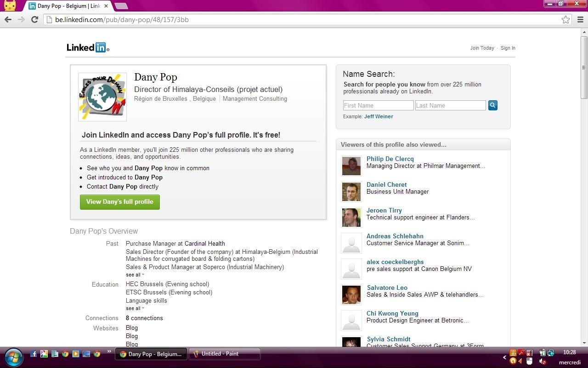Click the first Blog website link
This screenshot has height=368, width=588.
[x=132, y=328]
